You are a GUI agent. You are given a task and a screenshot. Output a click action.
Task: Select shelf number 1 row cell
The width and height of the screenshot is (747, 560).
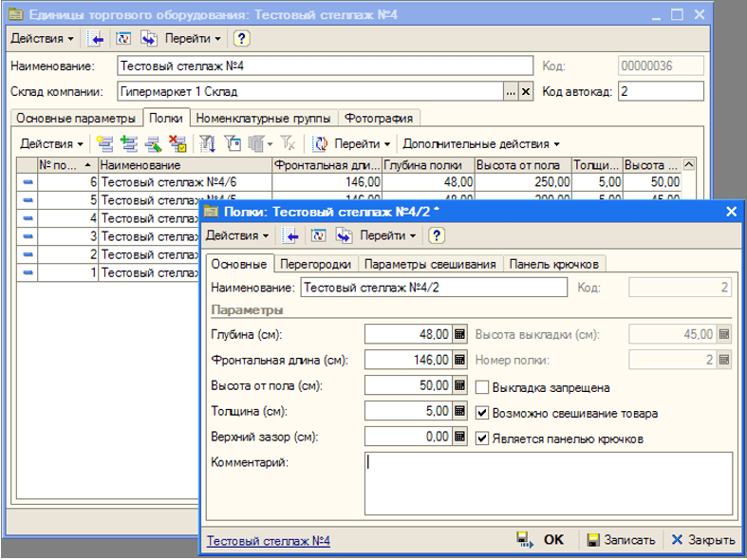(x=67, y=272)
